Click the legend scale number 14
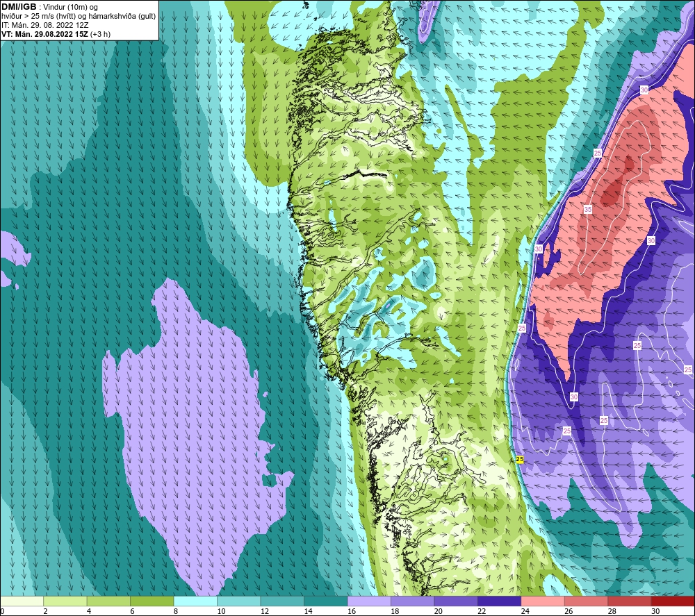695x616 pixels. point(308,611)
